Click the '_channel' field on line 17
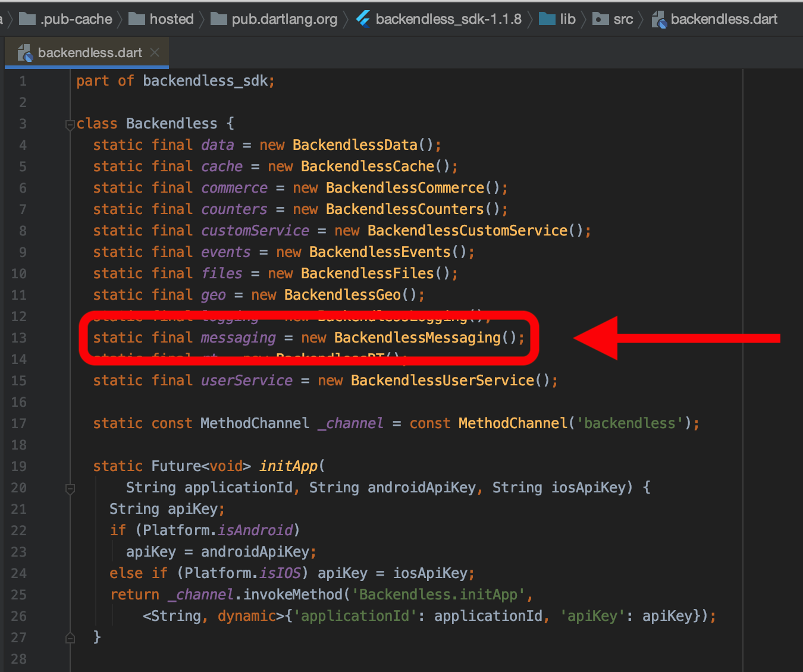 [351, 423]
